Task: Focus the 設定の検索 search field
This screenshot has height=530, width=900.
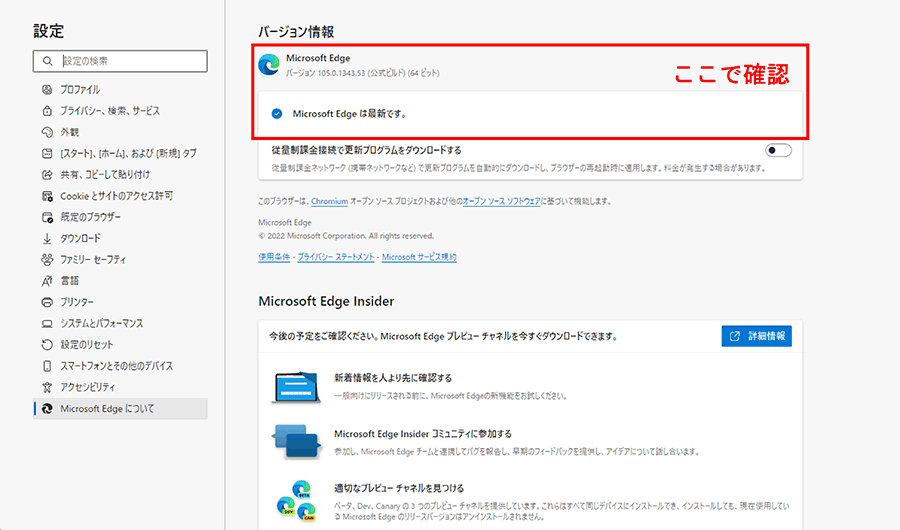Action: click(x=120, y=61)
